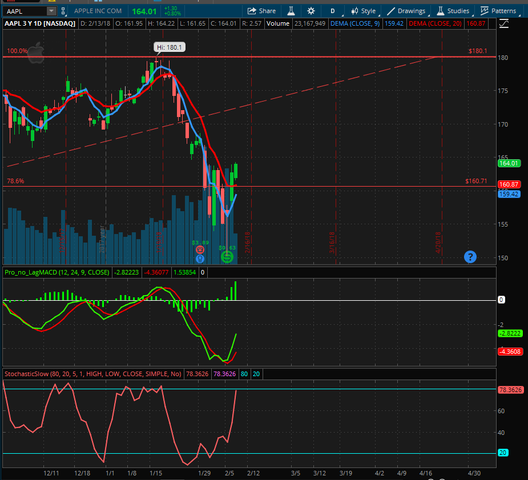
Task: Click the Hi: 180.1 price bubble
Action: [x=170, y=47]
